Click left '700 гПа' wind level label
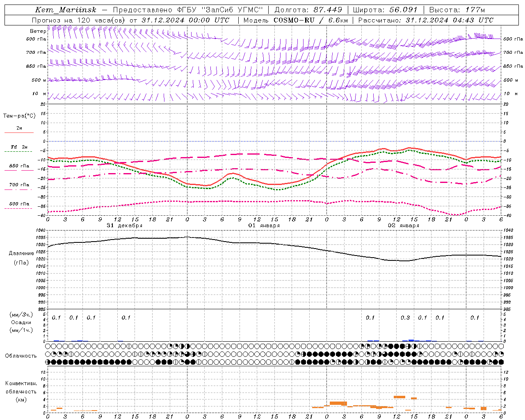 point(36,52)
